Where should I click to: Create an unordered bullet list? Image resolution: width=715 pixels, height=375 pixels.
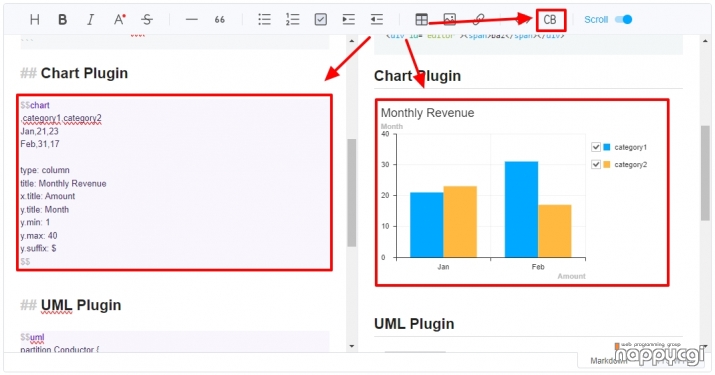(x=264, y=20)
